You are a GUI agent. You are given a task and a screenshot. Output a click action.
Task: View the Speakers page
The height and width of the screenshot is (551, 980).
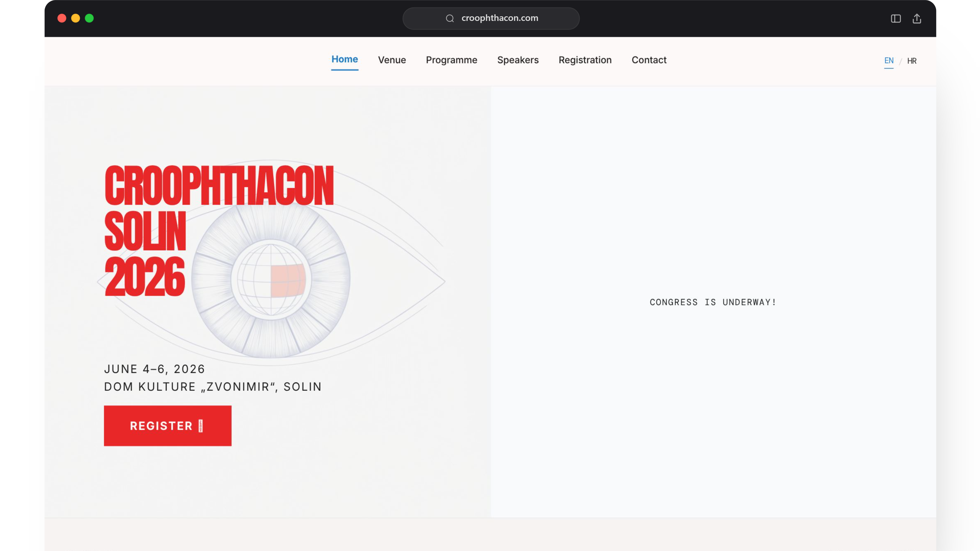click(x=518, y=60)
